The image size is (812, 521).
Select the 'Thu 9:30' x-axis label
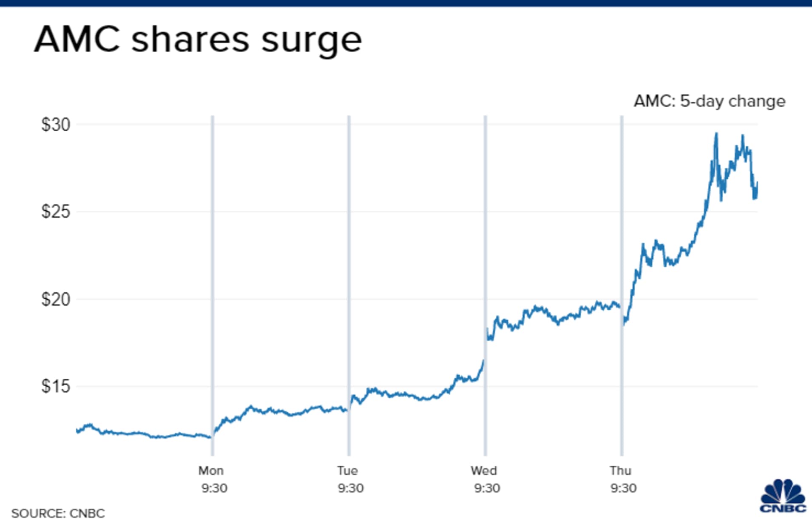click(x=622, y=479)
